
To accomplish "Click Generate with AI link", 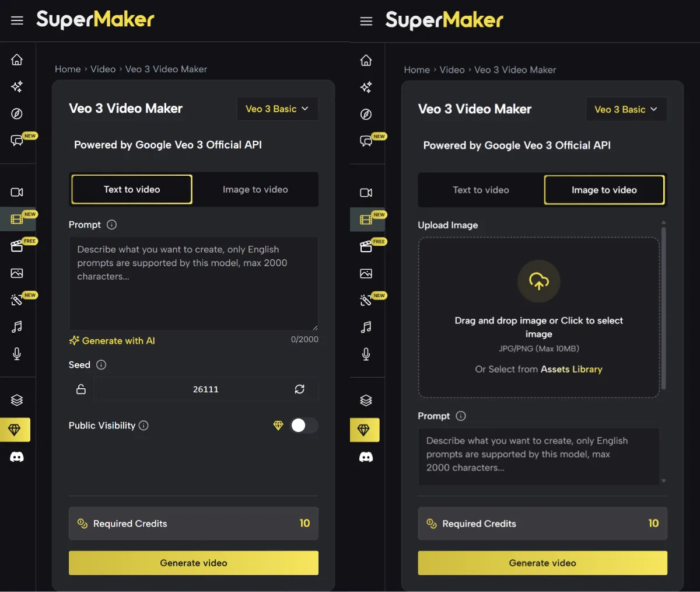I will point(112,340).
